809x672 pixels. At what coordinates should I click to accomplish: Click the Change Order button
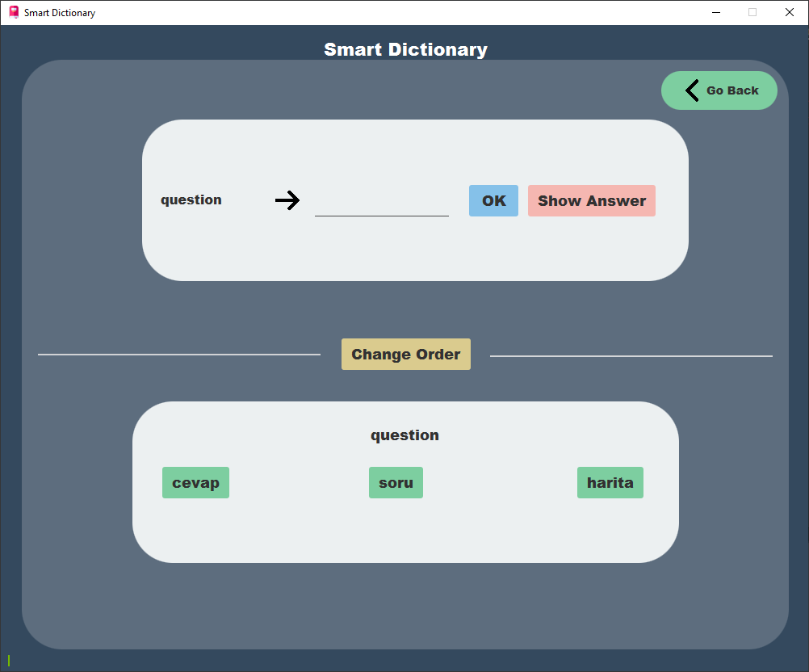[405, 354]
